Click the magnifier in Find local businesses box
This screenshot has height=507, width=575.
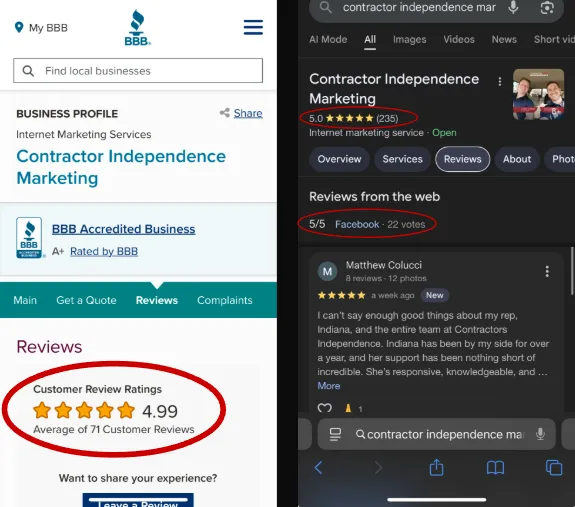pos(28,71)
